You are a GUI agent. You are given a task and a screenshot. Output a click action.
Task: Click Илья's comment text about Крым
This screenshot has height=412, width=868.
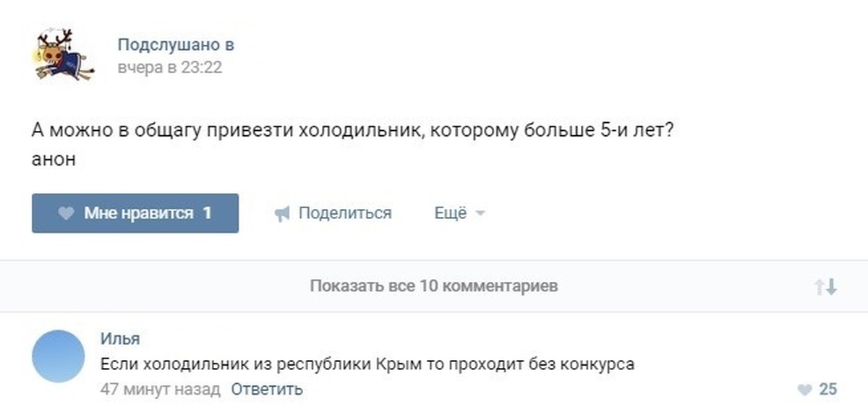tap(367, 364)
